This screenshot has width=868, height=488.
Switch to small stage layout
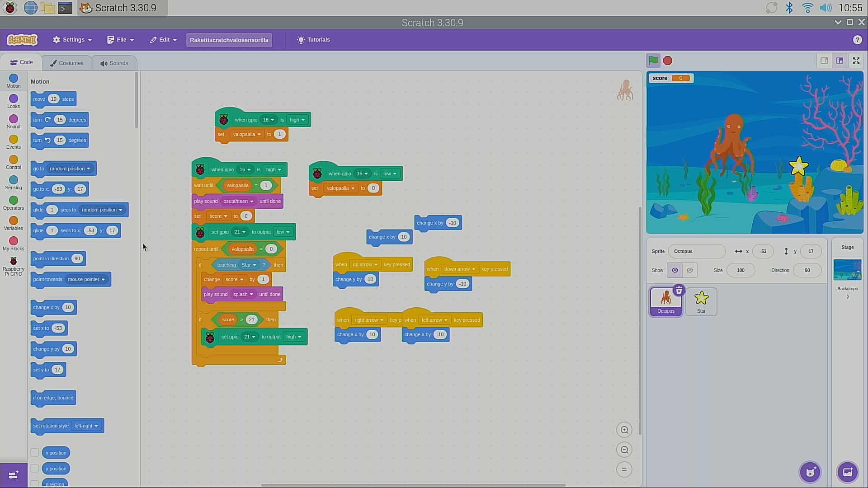pyautogui.click(x=824, y=61)
